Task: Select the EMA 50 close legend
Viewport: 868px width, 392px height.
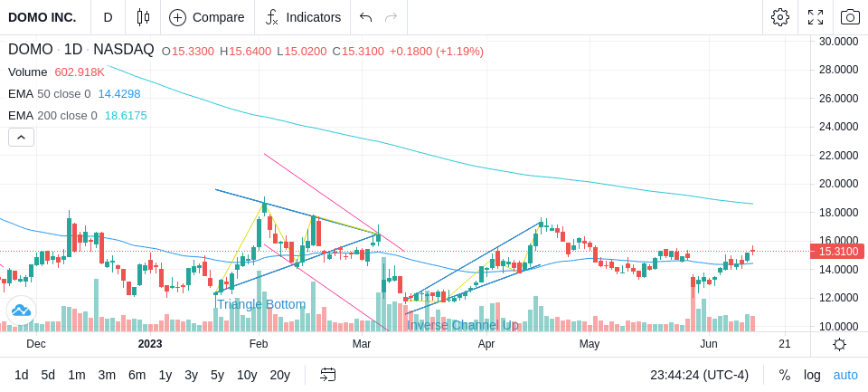Action: (49, 94)
